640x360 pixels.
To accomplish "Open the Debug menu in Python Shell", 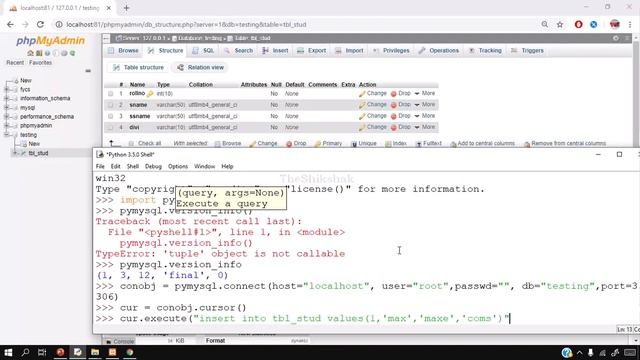I will tap(153, 167).
